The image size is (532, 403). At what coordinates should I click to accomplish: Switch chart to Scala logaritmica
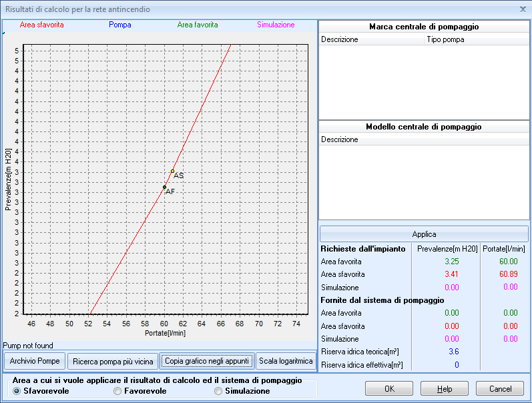coord(285,361)
